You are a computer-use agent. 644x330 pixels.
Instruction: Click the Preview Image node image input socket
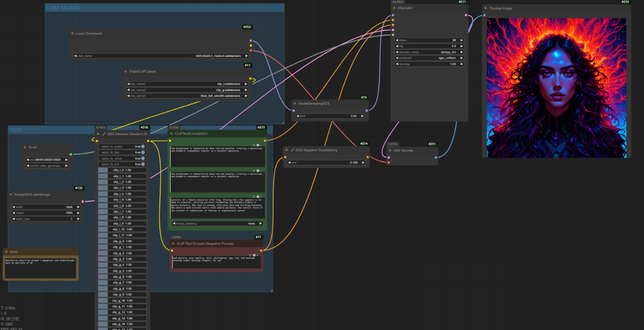[484, 15]
